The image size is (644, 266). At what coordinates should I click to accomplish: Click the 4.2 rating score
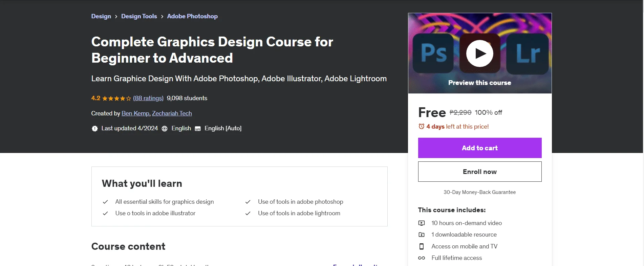tap(96, 98)
